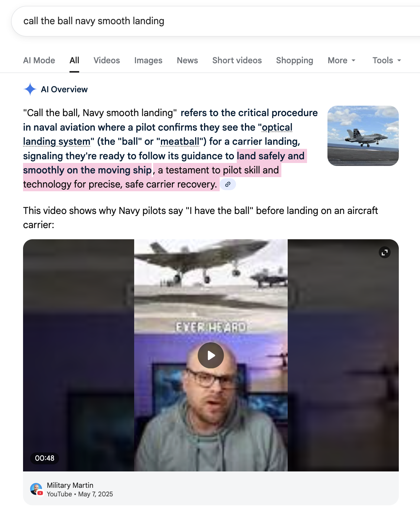Play the Military Martin video
Screen dimensions: 420x512
point(211,355)
